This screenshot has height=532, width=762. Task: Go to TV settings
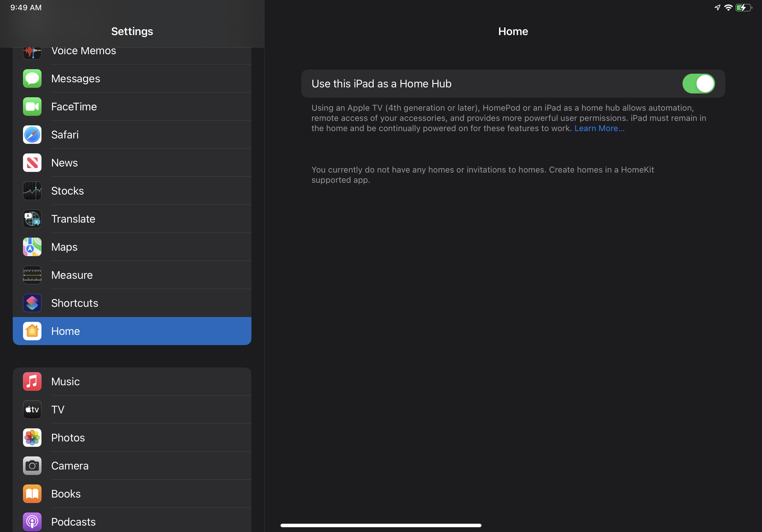point(132,410)
